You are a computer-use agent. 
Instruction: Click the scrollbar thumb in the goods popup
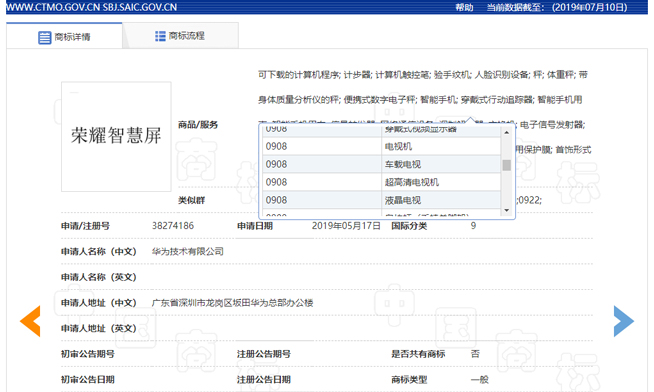(x=506, y=165)
